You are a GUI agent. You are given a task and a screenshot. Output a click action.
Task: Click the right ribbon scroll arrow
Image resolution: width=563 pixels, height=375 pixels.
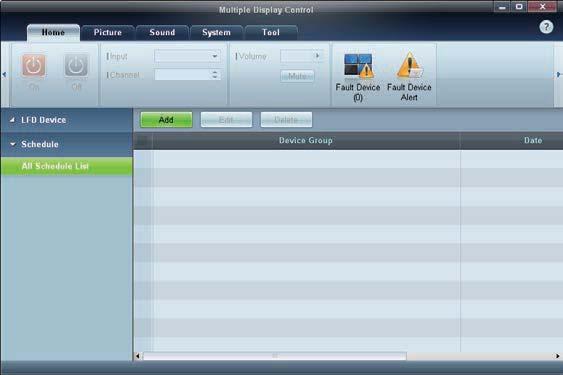tap(558, 74)
